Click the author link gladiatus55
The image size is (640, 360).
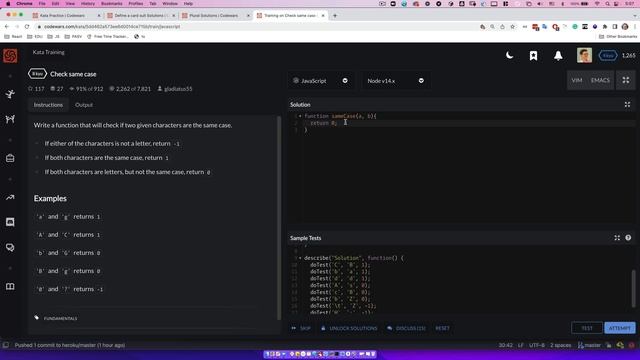pyautogui.click(x=178, y=89)
